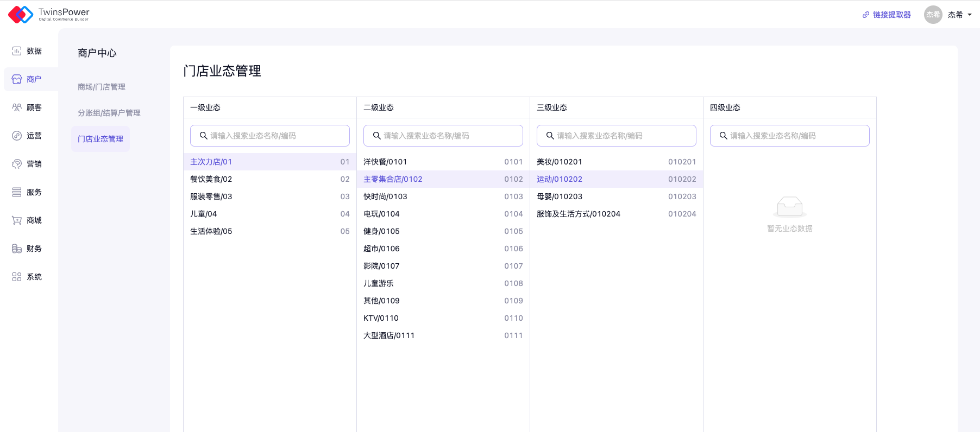This screenshot has width=980, height=432.
Task: Click the 营销 icon in sidebar
Action: coord(17,164)
